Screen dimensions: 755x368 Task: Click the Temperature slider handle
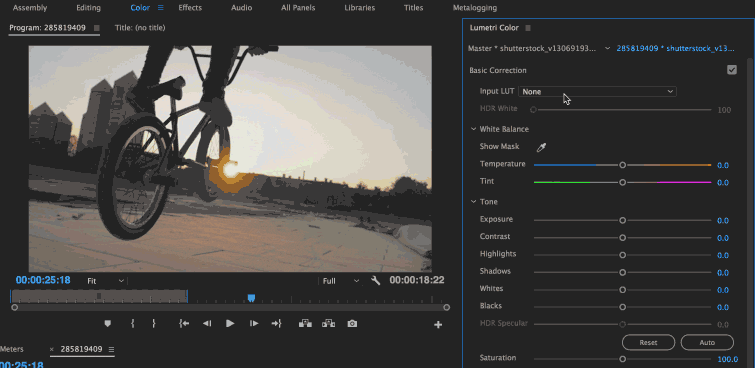point(623,165)
